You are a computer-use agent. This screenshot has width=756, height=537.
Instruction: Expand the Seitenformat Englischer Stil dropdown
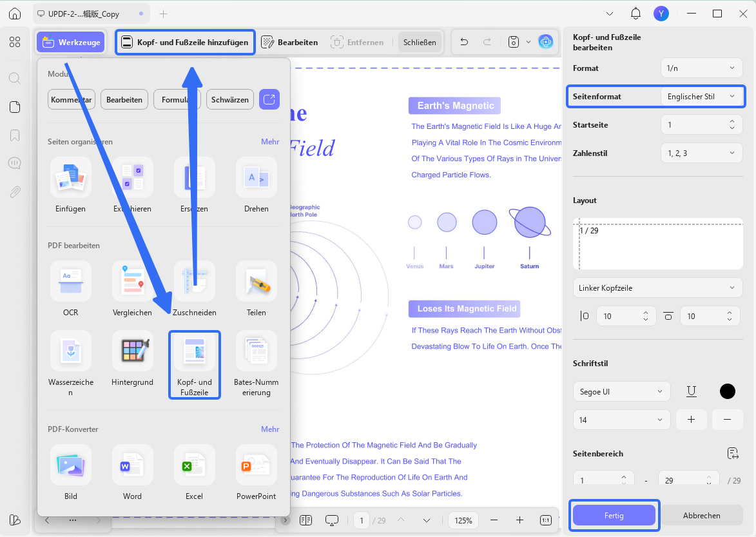click(x=701, y=97)
